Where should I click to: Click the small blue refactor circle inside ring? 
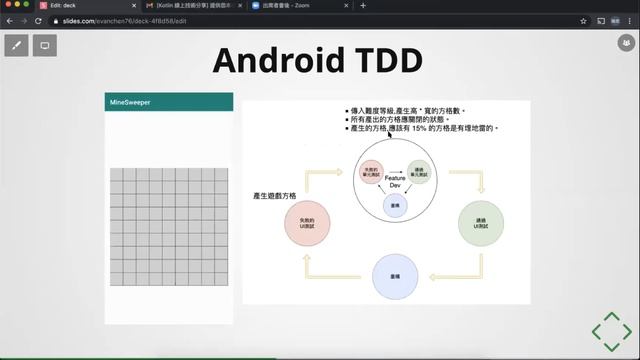coord(395,205)
